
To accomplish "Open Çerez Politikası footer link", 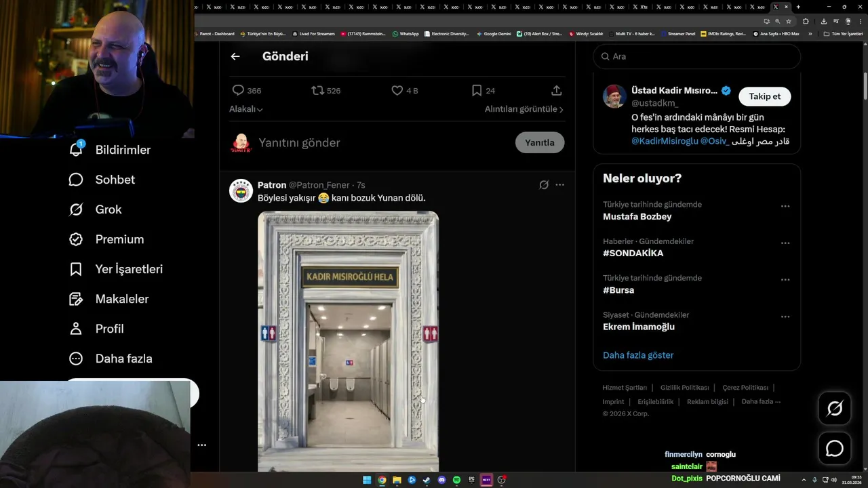I will 745,388.
